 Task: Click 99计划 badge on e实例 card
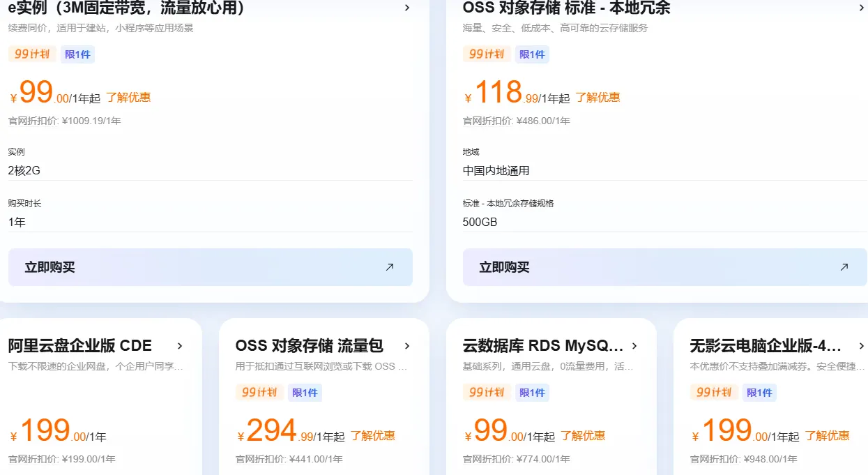[32, 54]
